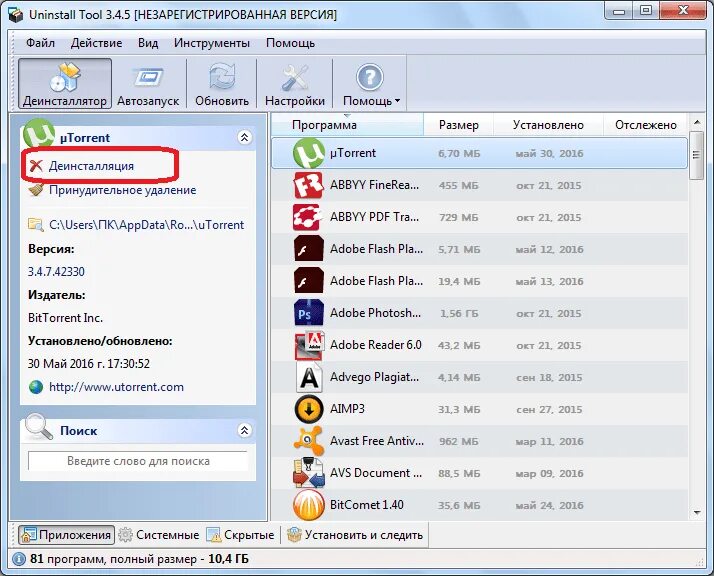Click the BitComet 1.40 program name
Image resolution: width=714 pixels, height=576 pixels.
coord(367,505)
